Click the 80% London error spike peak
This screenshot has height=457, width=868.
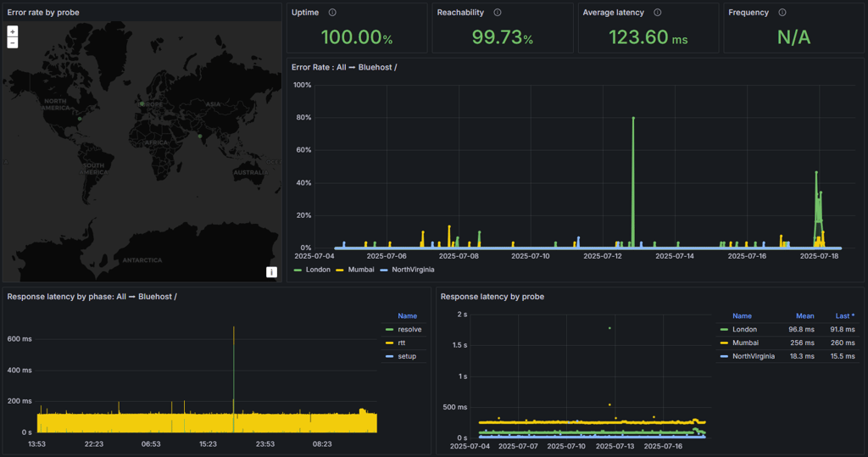tap(633, 118)
